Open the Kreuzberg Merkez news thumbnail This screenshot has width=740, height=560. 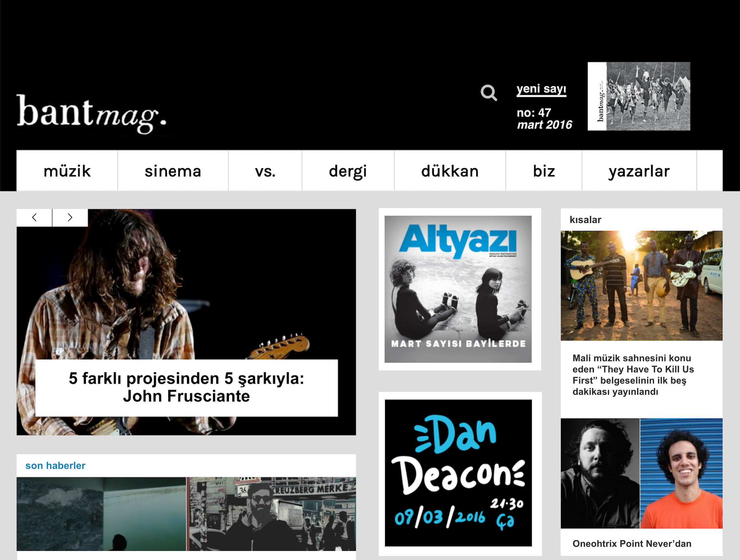click(271, 514)
